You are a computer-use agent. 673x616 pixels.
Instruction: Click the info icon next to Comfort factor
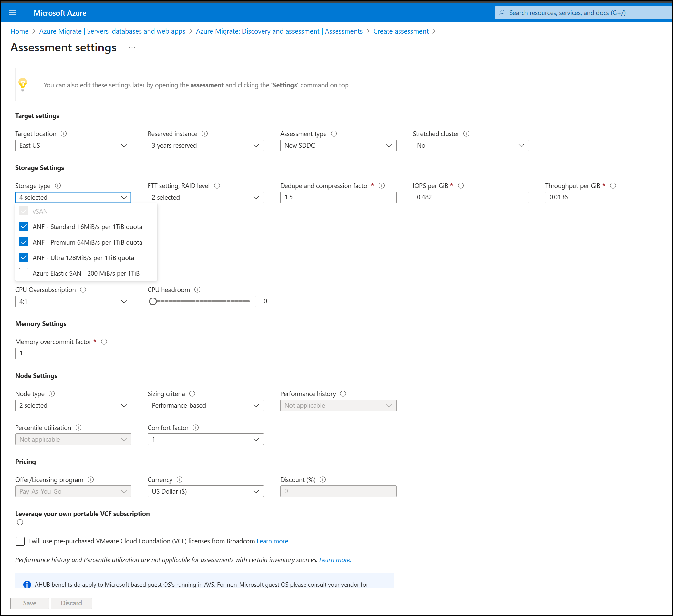point(196,428)
